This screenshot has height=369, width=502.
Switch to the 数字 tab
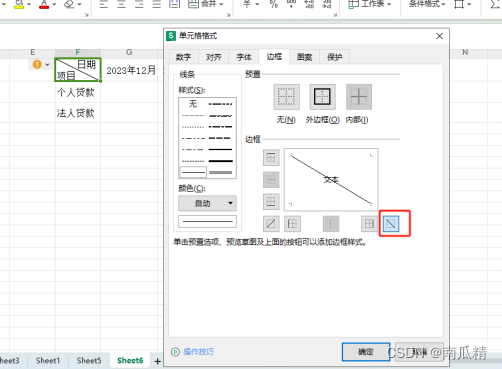coord(184,57)
